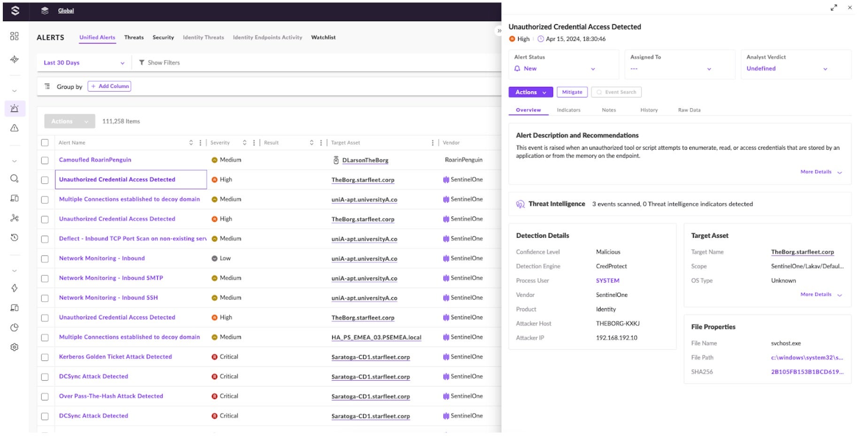Screen dimensions: 868x438
Task: Open the TheBorg.starfleet.corp Target Name link
Action: (802, 252)
